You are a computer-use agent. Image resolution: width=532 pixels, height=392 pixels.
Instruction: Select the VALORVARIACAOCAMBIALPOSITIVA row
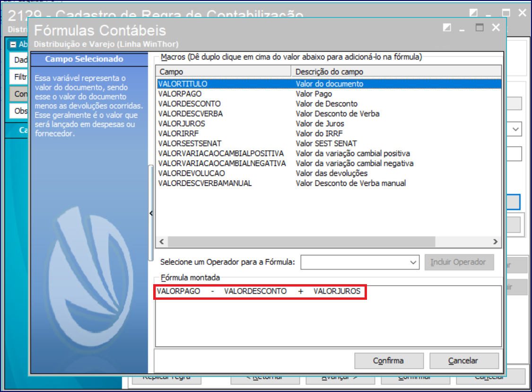pyautogui.click(x=329, y=153)
